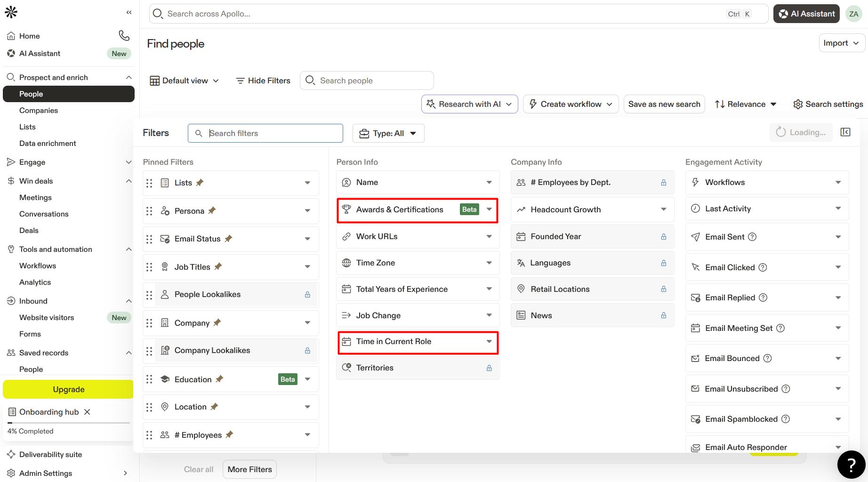Unpin the Email Status filter pin
868x482 pixels.
pos(229,238)
